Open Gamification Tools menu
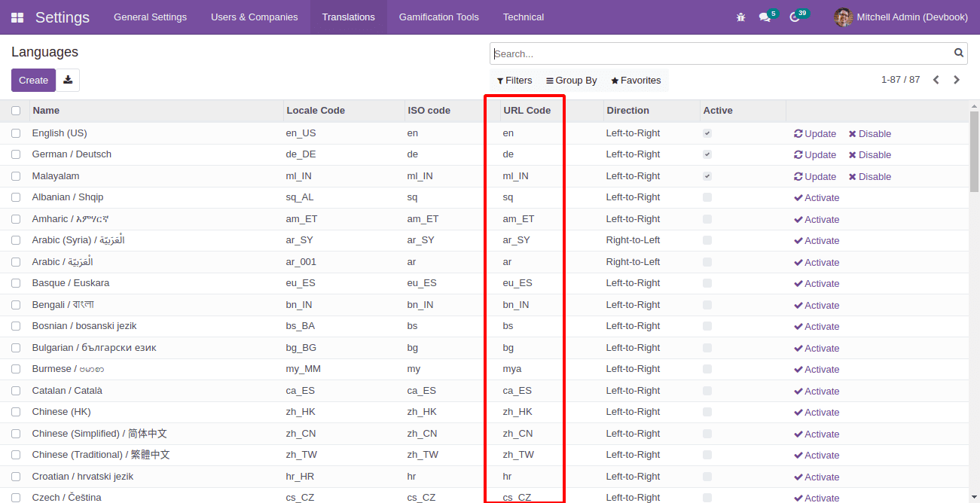 [x=439, y=17]
